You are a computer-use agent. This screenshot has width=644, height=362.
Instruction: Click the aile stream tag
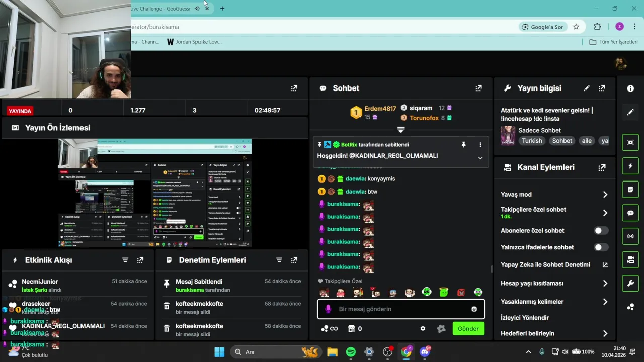pyautogui.click(x=587, y=141)
